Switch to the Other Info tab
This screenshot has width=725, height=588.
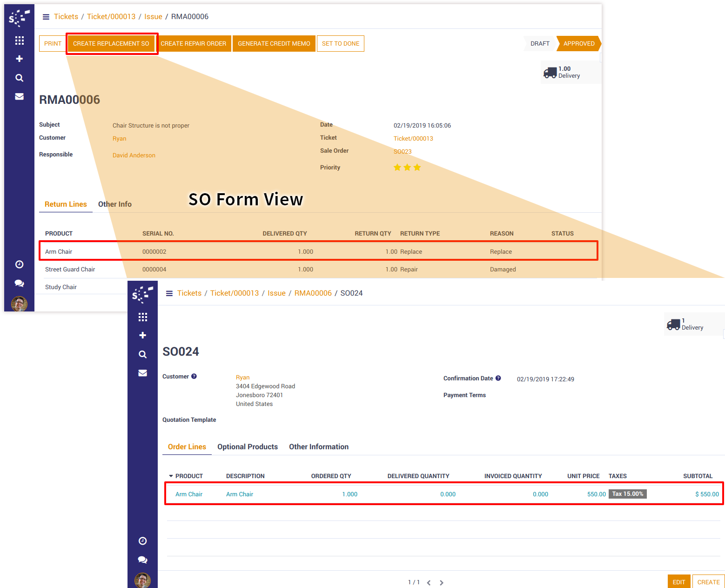coord(114,204)
